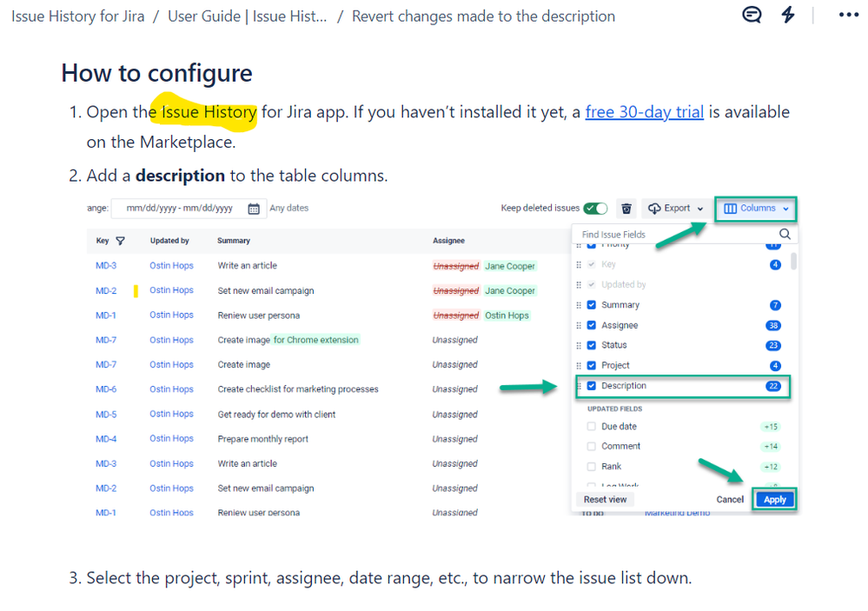The image size is (868, 611).
Task: Click the count badge 22 next to Description
Action: coord(773,386)
